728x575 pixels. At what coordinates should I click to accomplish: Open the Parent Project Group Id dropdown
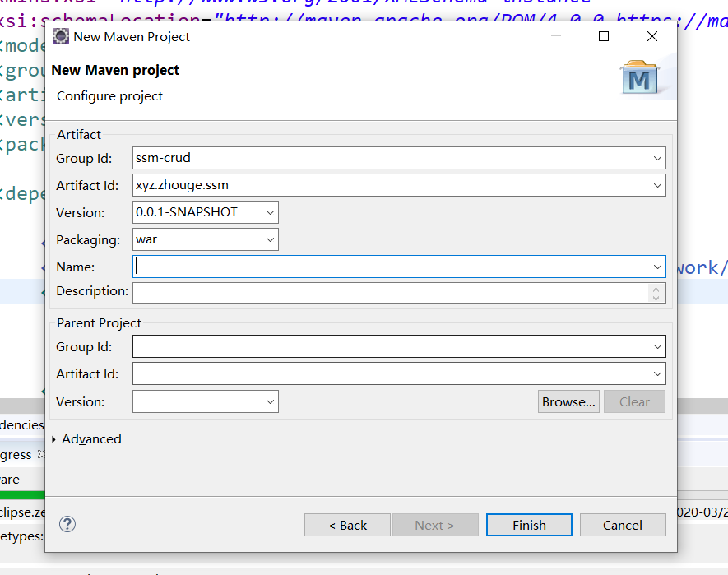point(657,347)
